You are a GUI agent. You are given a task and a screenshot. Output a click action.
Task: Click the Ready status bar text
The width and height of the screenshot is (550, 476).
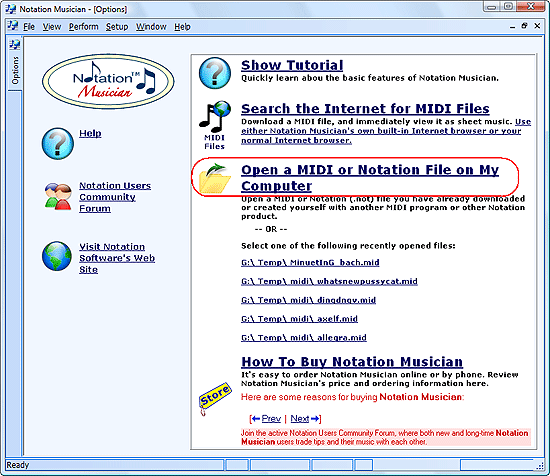click(18, 465)
